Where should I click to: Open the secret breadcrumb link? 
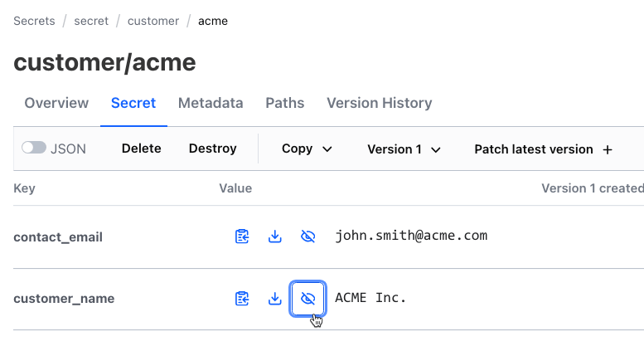(91, 21)
